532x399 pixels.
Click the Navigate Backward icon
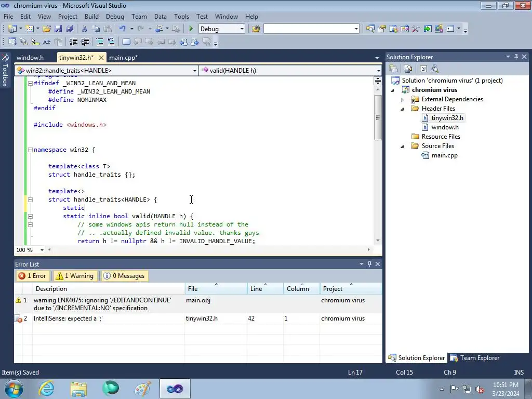tap(159, 29)
